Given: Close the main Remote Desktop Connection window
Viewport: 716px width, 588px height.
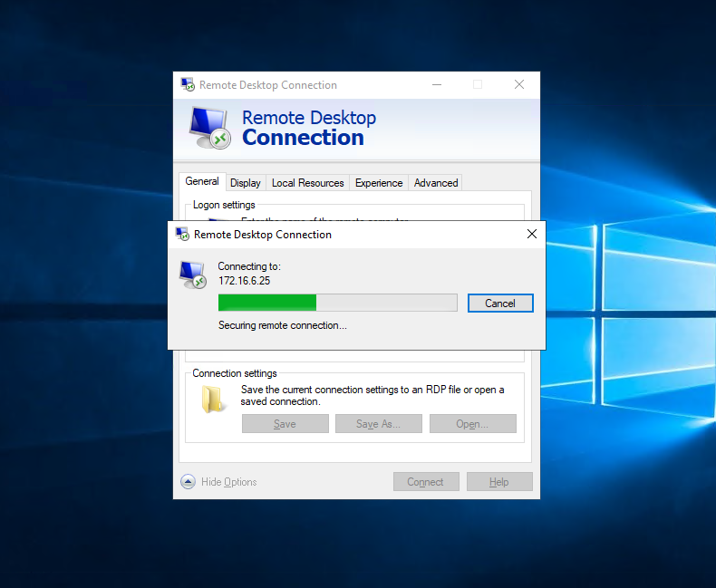Looking at the screenshot, I should 519,84.
